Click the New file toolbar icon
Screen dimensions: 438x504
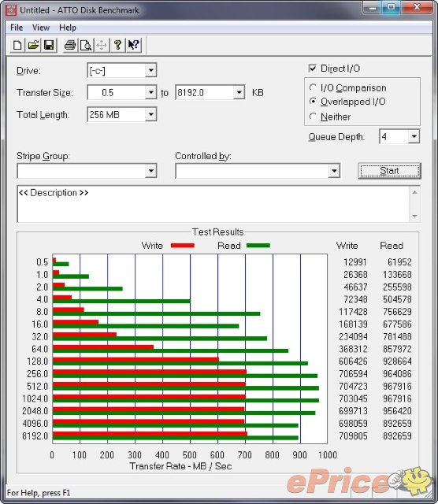point(17,45)
